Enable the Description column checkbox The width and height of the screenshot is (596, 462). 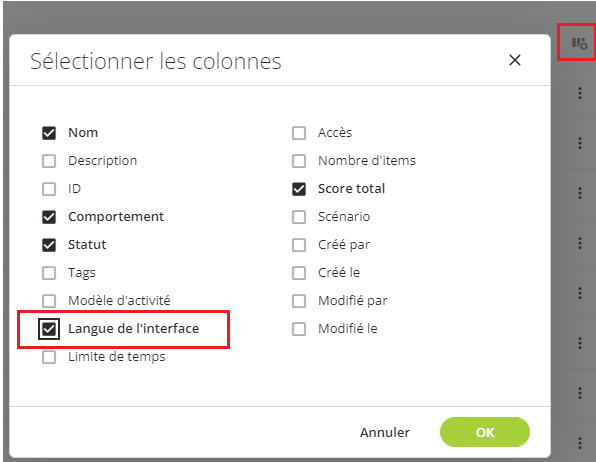coord(49,161)
